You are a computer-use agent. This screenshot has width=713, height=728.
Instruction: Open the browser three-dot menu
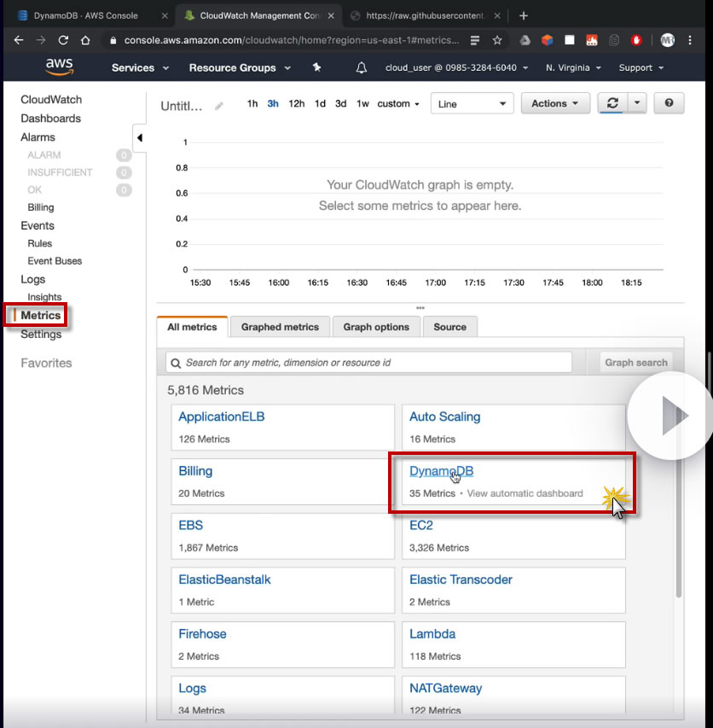point(690,40)
